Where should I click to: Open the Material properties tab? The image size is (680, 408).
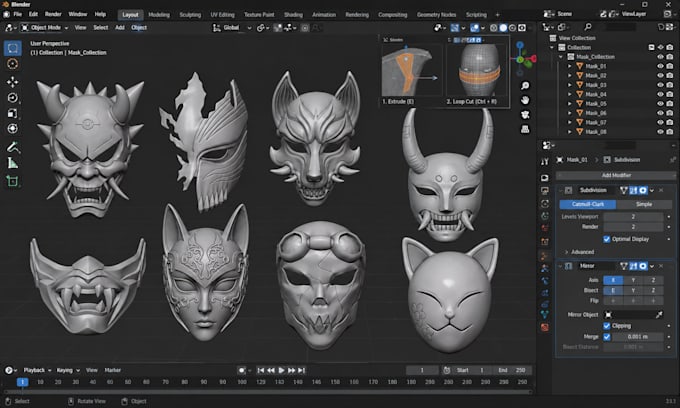pyautogui.click(x=545, y=327)
